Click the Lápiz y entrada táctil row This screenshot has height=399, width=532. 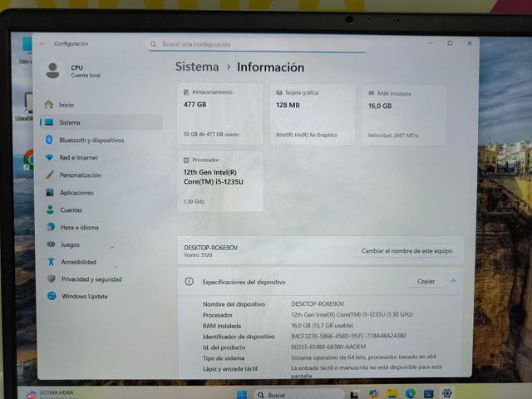pyautogui.click(x=323, y=372)
